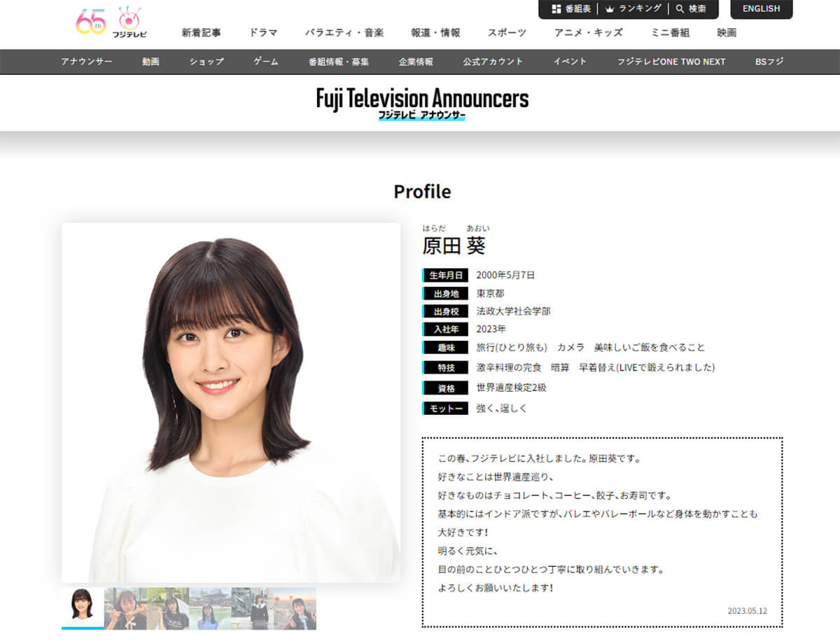
Task: Open the スポーツ menu
Action: (x=507, y=32)
